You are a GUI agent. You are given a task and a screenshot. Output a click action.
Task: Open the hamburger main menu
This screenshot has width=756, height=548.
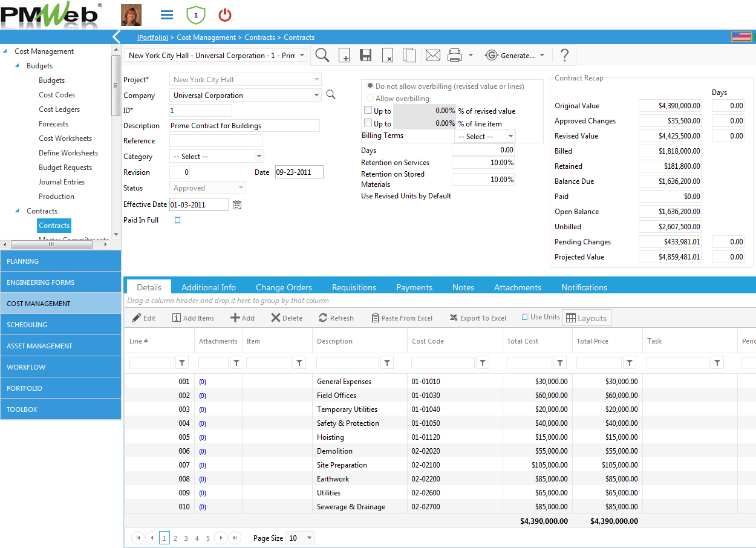[167, 15]
